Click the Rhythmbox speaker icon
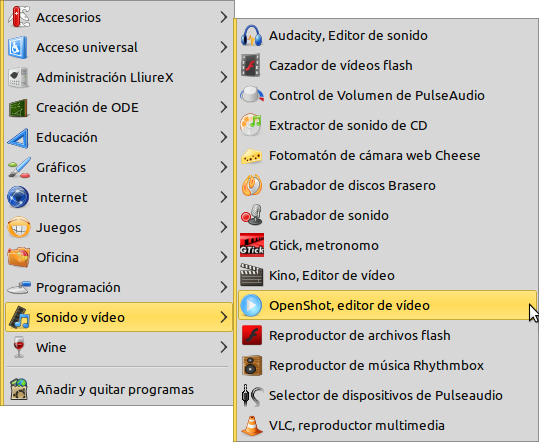Screen dimensions: 539x442 click(x=252, y=365)
